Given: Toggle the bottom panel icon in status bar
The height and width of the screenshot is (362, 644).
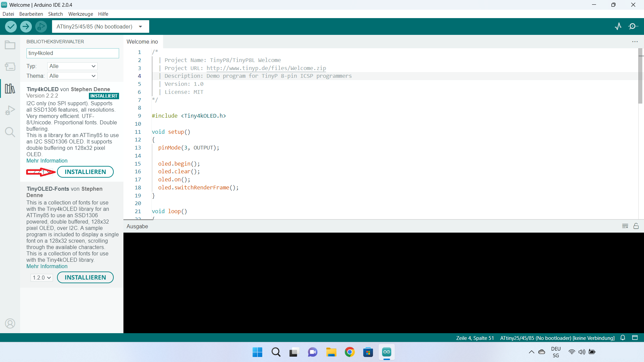Looking at the screenshot, I should [635, 338].
